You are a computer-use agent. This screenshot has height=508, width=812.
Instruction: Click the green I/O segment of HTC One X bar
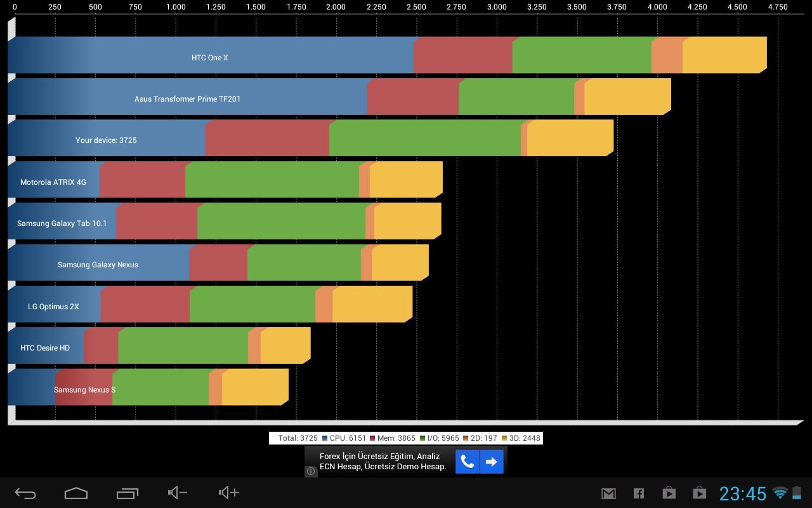tap(582, 55)
